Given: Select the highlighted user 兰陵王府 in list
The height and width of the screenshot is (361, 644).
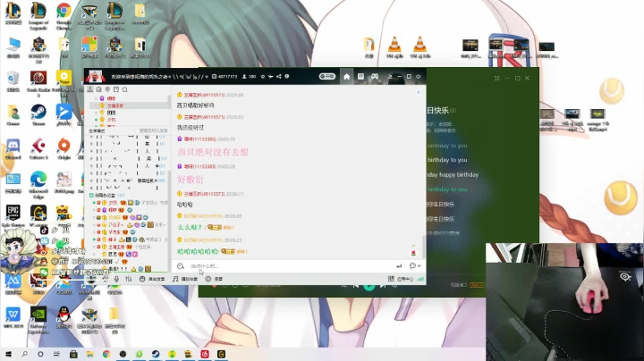Looking at the screenshot, I should (x=128, y=105).
